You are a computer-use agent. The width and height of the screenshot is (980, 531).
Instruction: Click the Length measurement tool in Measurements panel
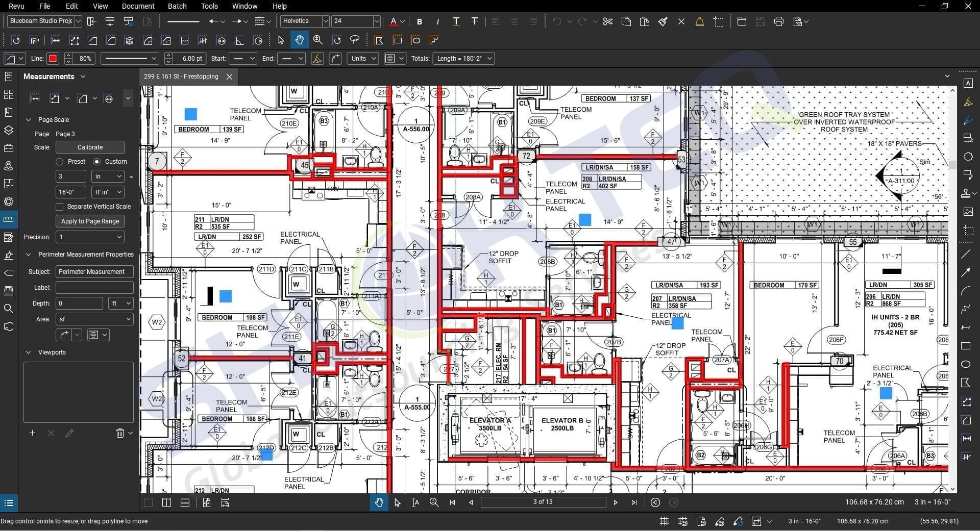pyautogui.click(x=35, y=98)
